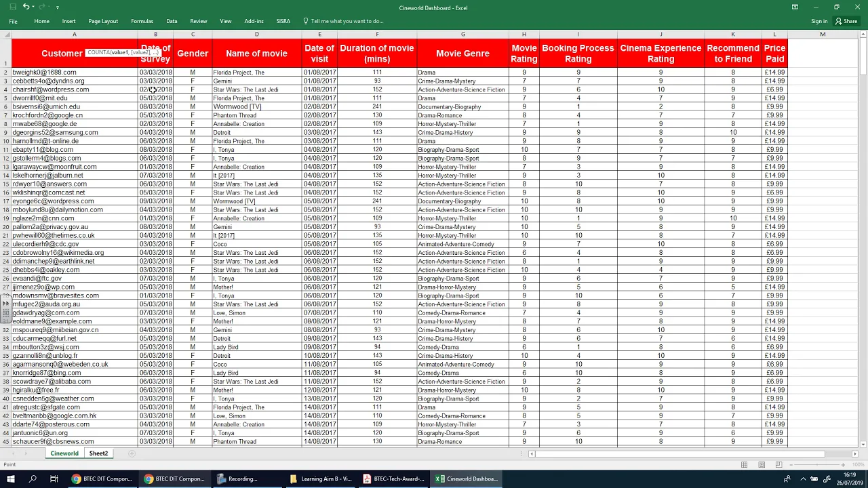Image resolution: width=868 pixels, height=488 pixels.
Task: Open Customize Quick Access Toolbar dropdown
Action: pyautogui.click(x=57, y=7)
